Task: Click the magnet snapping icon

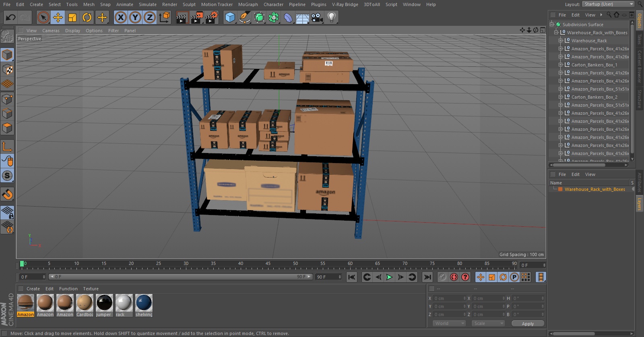Action: (x=8, y=194)
